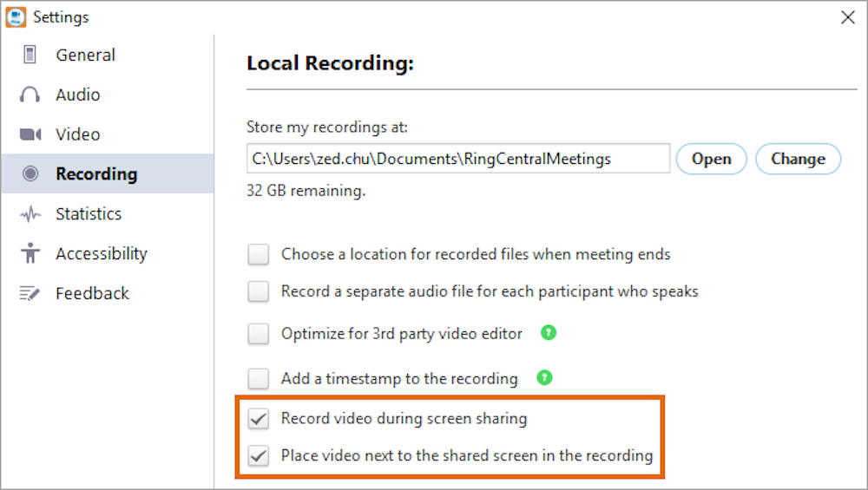The image size is (868, 490).
Task: Uncheck Place video next to shared screen
Action: 259,456
